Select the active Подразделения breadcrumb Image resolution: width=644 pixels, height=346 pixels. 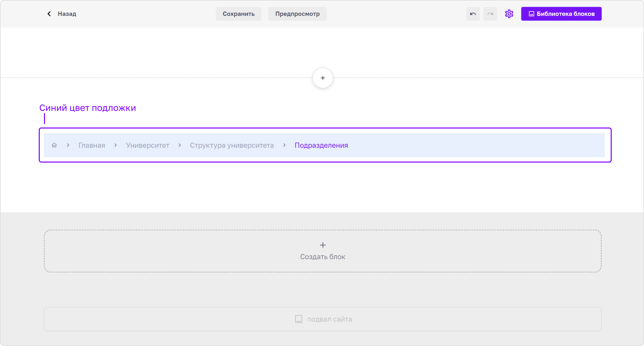point(321,145)
